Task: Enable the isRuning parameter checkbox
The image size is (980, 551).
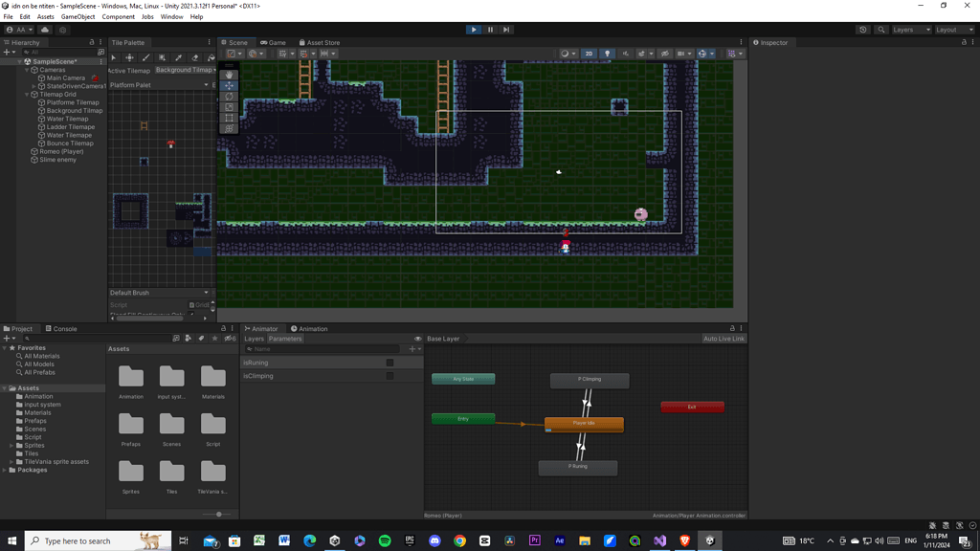Action: (390, 362)
